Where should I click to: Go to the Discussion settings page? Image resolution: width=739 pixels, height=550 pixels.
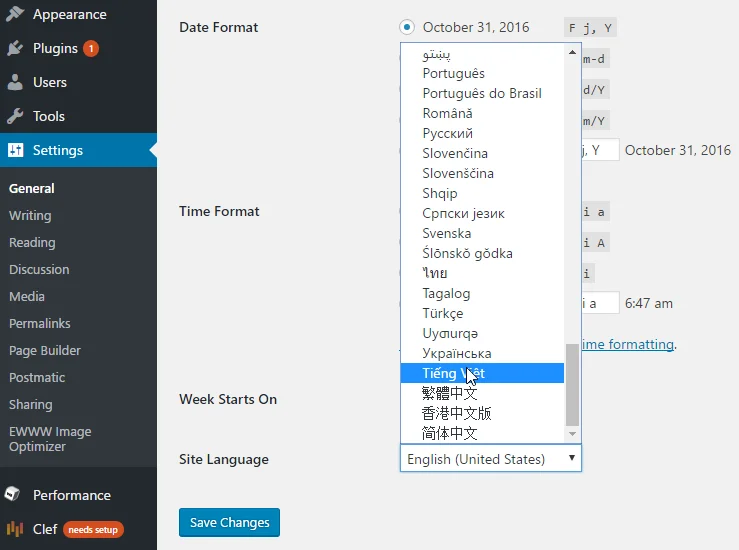(x=39, y=269)
